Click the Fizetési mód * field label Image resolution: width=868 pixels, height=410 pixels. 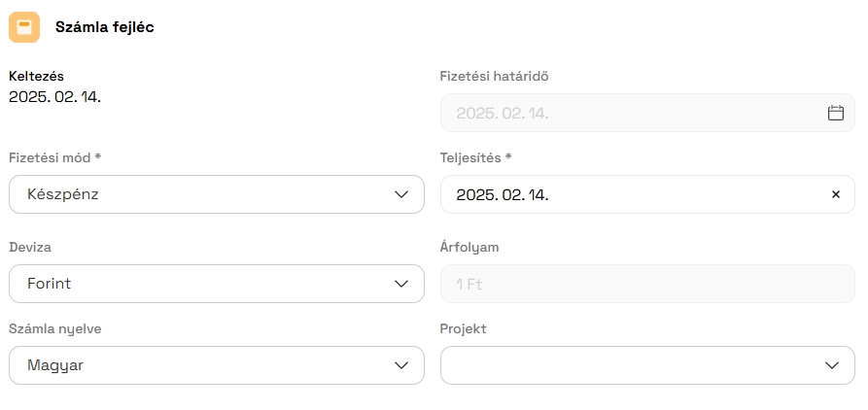point(55,157)
